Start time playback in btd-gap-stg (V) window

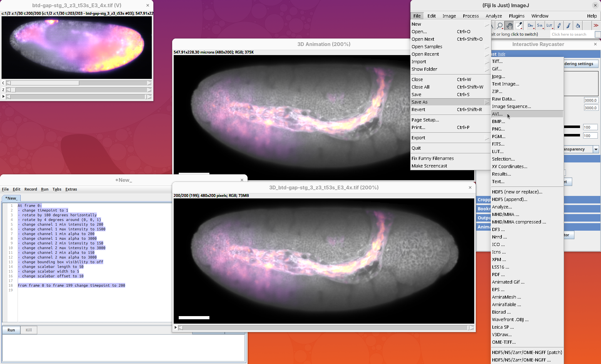[x=3, y=96]
